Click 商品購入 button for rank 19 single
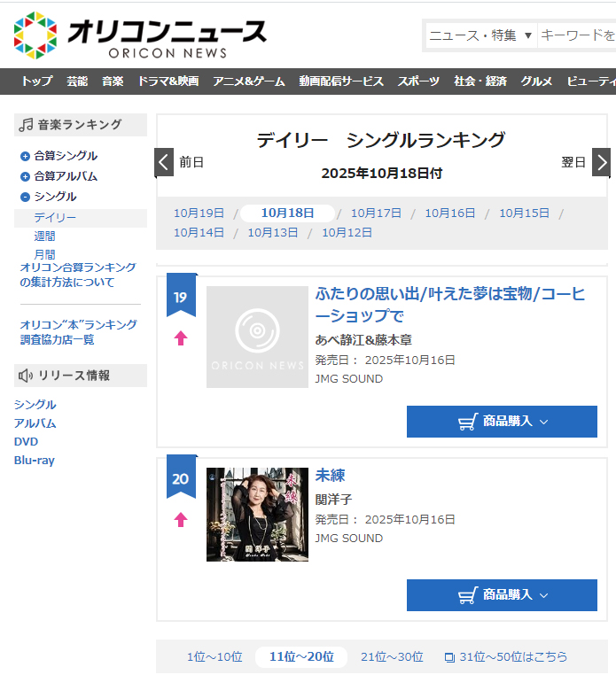The height and width of the screenshot is (698, 616). tap(502, 422)
